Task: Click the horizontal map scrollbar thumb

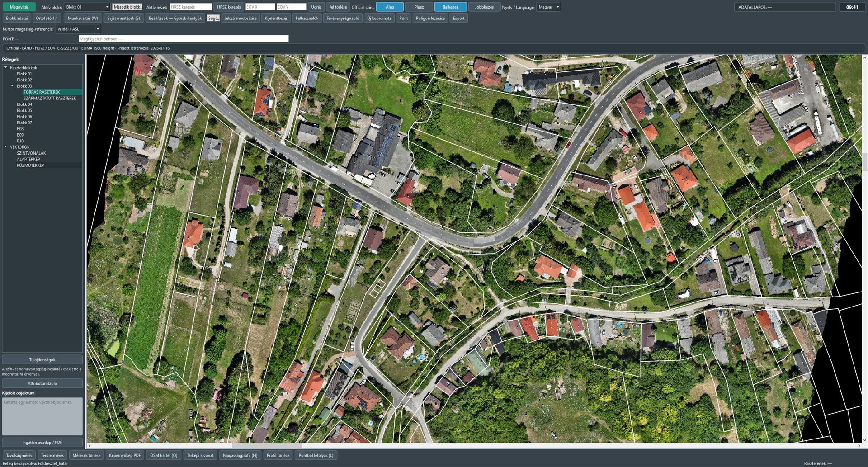Action: pos(267,446)
